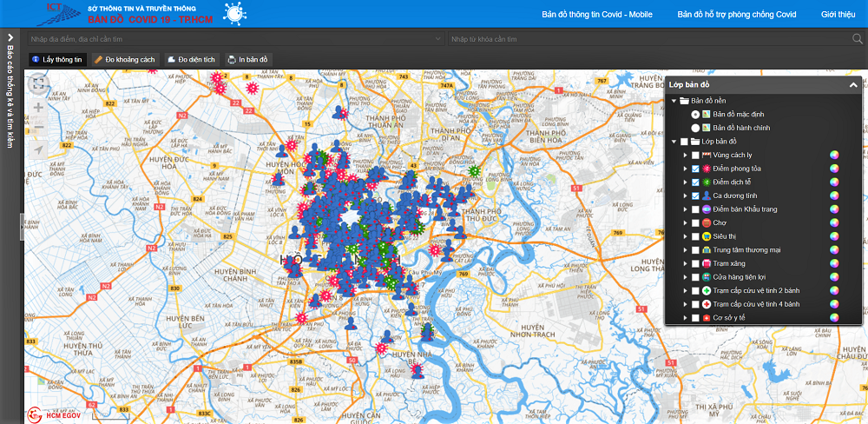Enable the 'Vùng cách ly' layer checkbox
Viewport: 868px width, 424px height.
click(x=695, y=156)
